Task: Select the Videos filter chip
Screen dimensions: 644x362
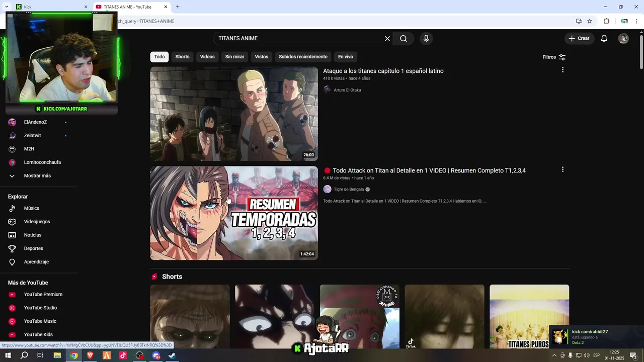Action: [207, 57]
